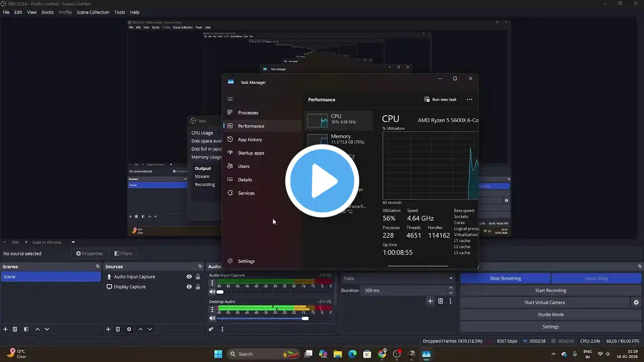
Task: Toggle the lock on Display Capture source
Action: pyautogui.click(x=198, y=287)
